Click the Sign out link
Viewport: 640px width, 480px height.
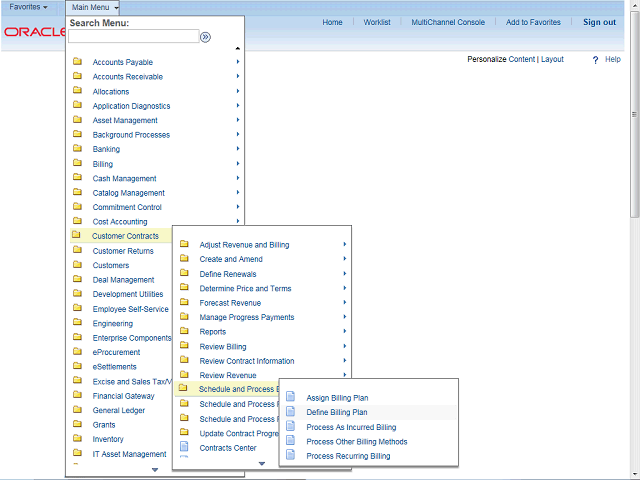599,22
